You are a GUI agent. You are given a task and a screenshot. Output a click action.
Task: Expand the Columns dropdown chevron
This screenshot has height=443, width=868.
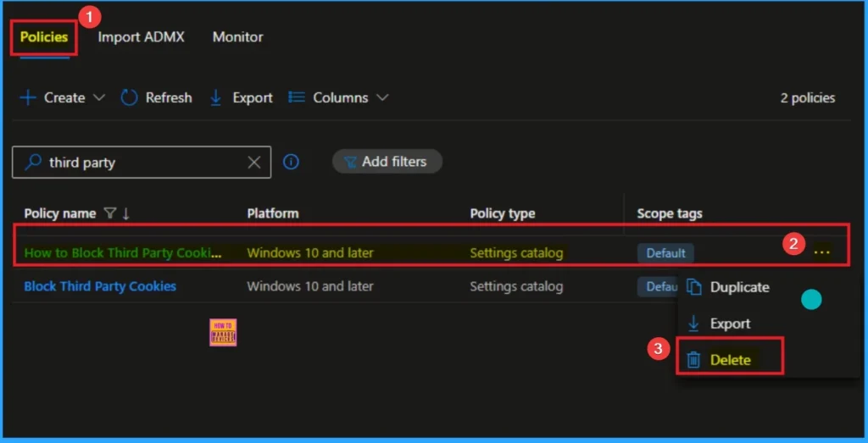[x=382, y=98]
